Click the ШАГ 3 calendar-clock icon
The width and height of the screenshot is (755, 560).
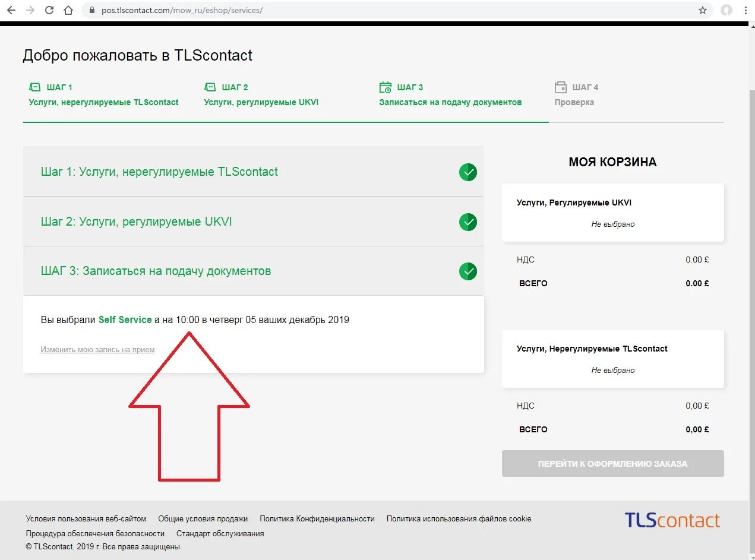[386, 87]
